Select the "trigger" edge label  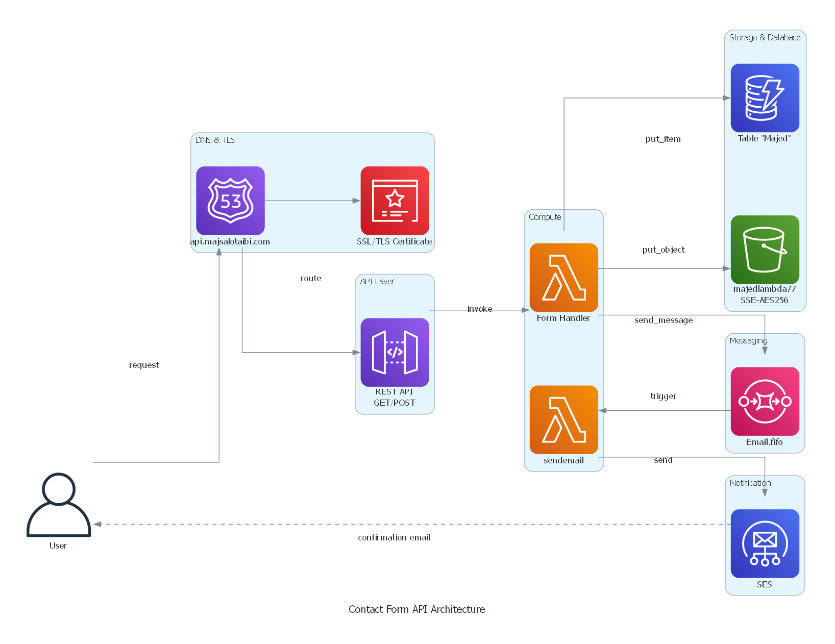coord(663,396)
